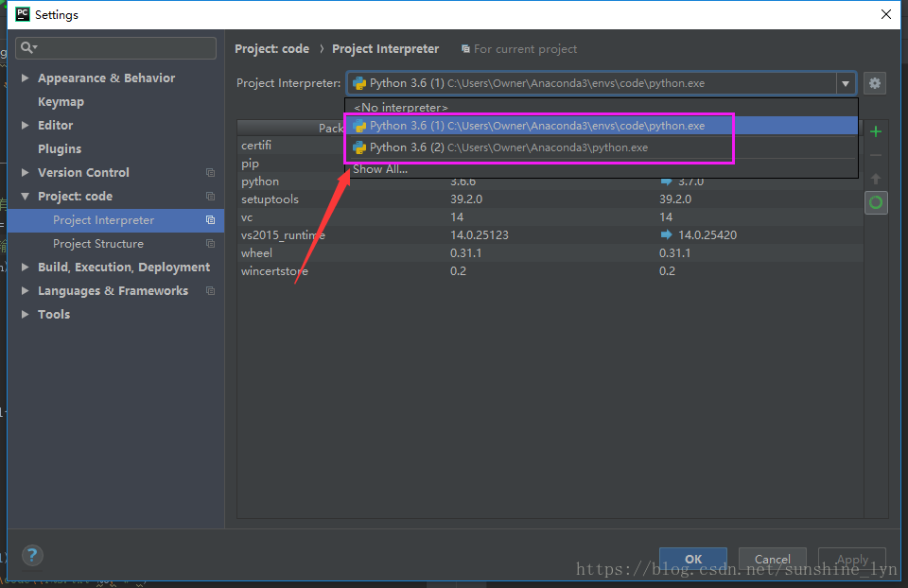The image size is (908, 588).
Task: Click the green circle Conda toggle icon
Action: [876, 202]
